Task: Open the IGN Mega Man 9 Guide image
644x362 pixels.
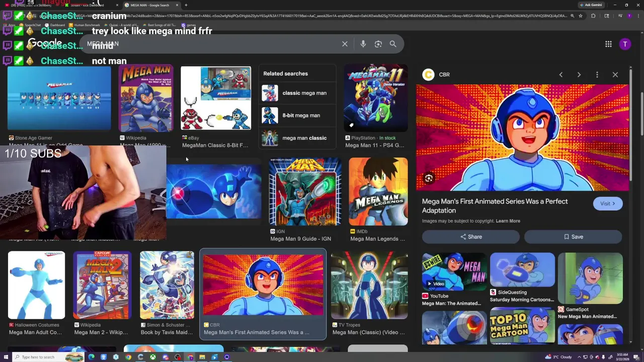Action: tap(305, 192)
